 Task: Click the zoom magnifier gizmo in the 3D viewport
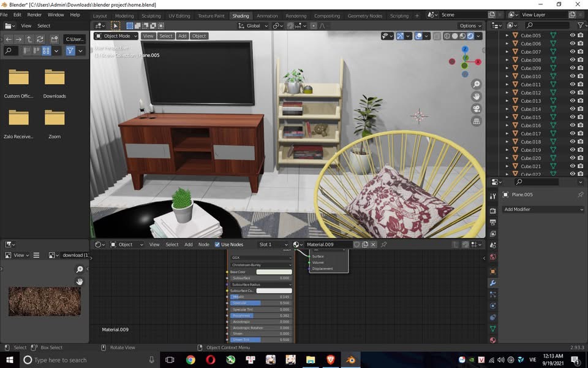tap(477, 84)
